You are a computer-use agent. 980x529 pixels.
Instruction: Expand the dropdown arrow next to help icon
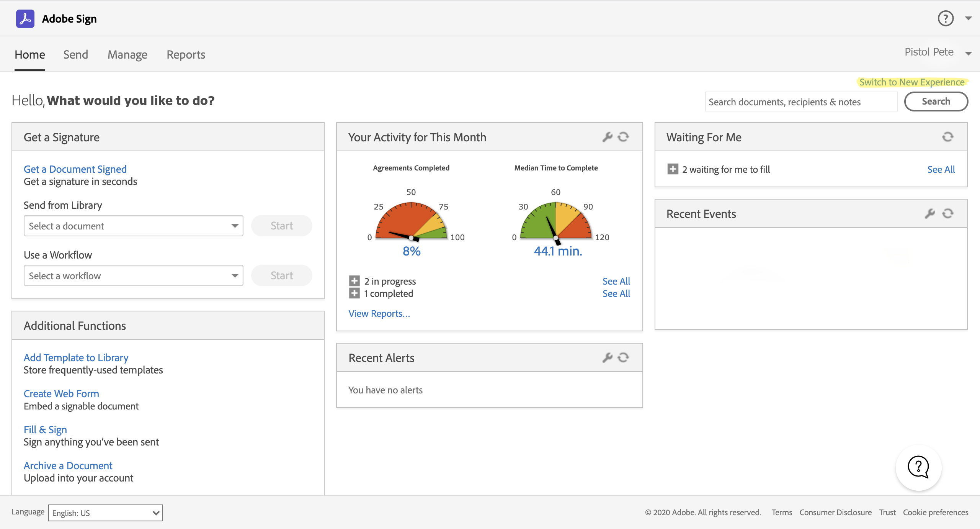(x=969, y=18)
